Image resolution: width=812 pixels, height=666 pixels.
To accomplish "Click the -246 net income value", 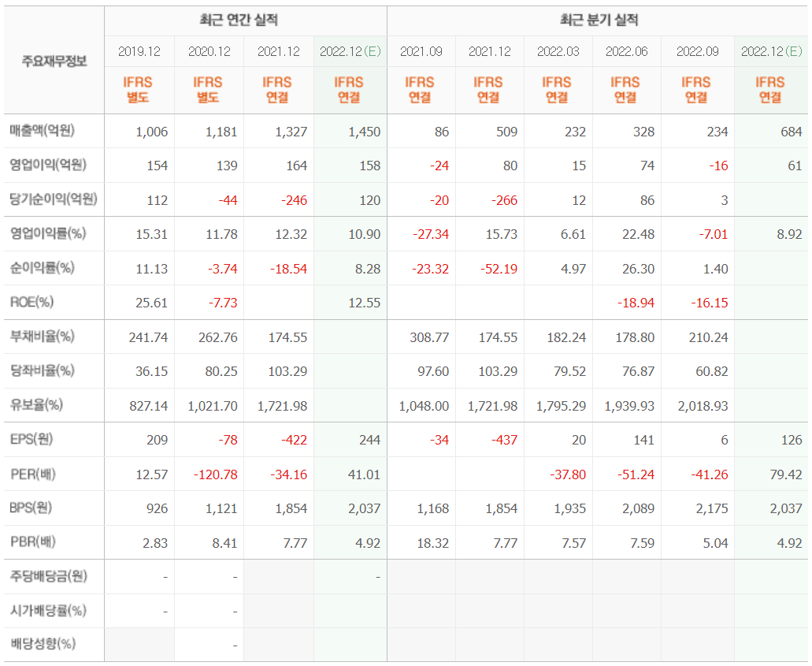I will click(x=294, y=200).
